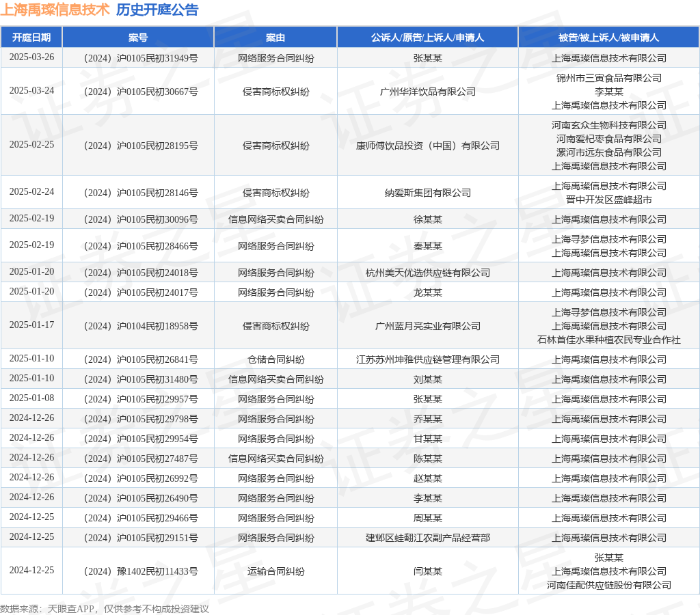Viewport: 700px width, 615px height.
Task: Click the title 上海禹璨信息技术
Action: [55, 10]
